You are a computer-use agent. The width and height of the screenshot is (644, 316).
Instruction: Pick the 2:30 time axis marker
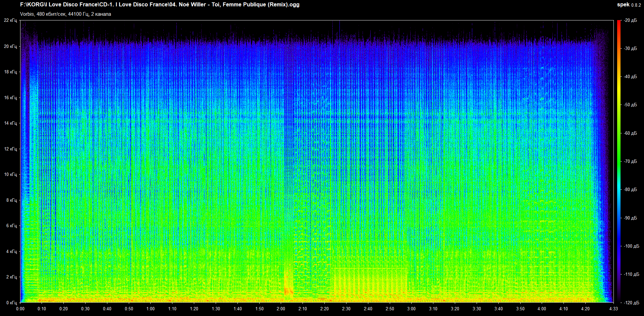tap(346, 309)
